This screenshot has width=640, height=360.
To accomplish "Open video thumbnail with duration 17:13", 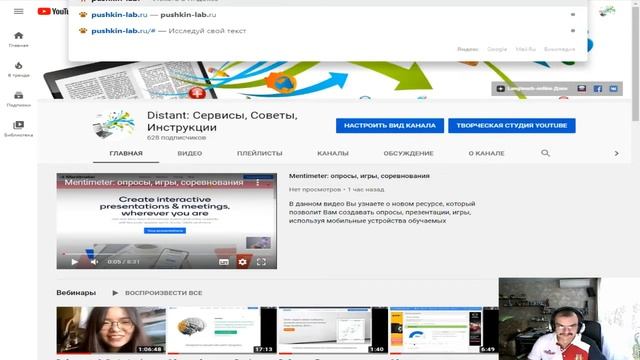I will [x=222, y=330].
